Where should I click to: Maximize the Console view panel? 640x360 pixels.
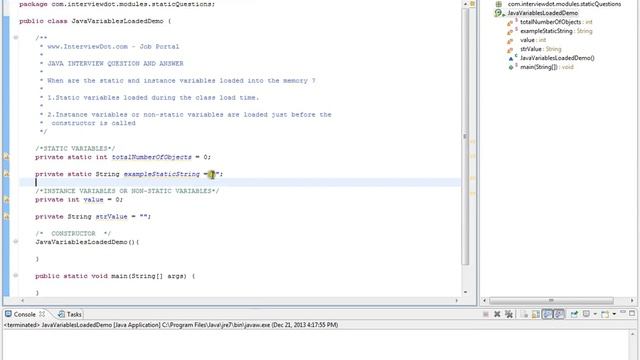click(632, 313)
